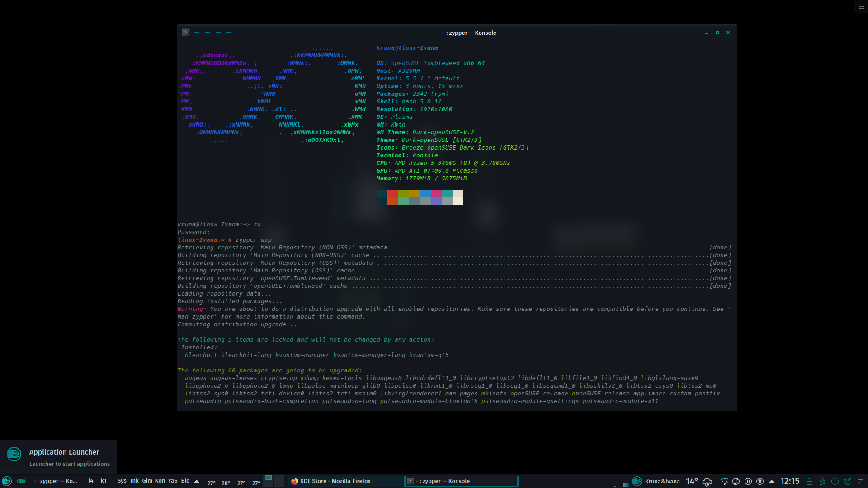Open the desktop toolbox hamburger menu

[861, 7]
